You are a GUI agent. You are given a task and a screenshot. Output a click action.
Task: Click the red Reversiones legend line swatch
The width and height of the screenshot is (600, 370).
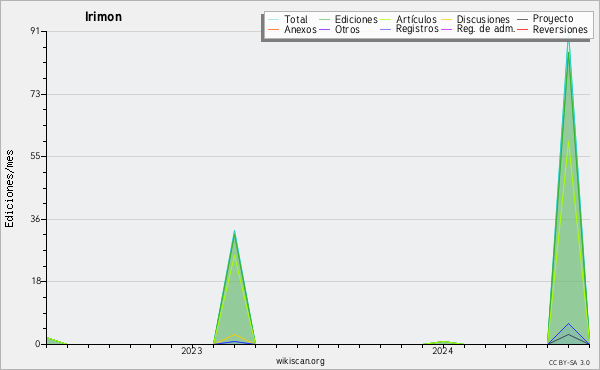523,29
